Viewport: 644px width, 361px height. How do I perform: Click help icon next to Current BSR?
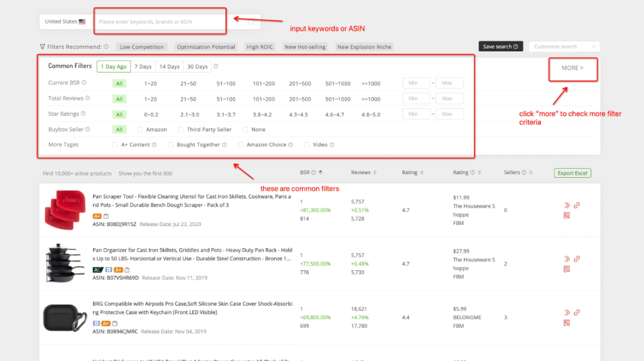[84, 83]
